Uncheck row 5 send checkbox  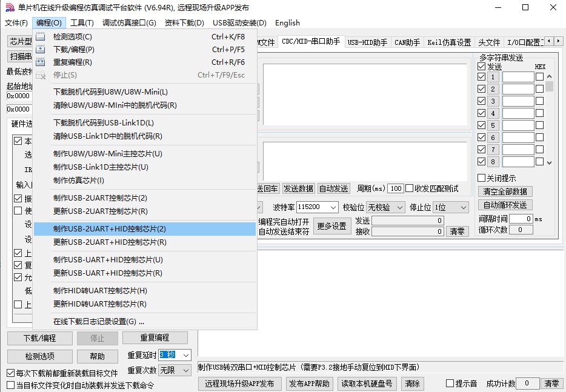481,125
